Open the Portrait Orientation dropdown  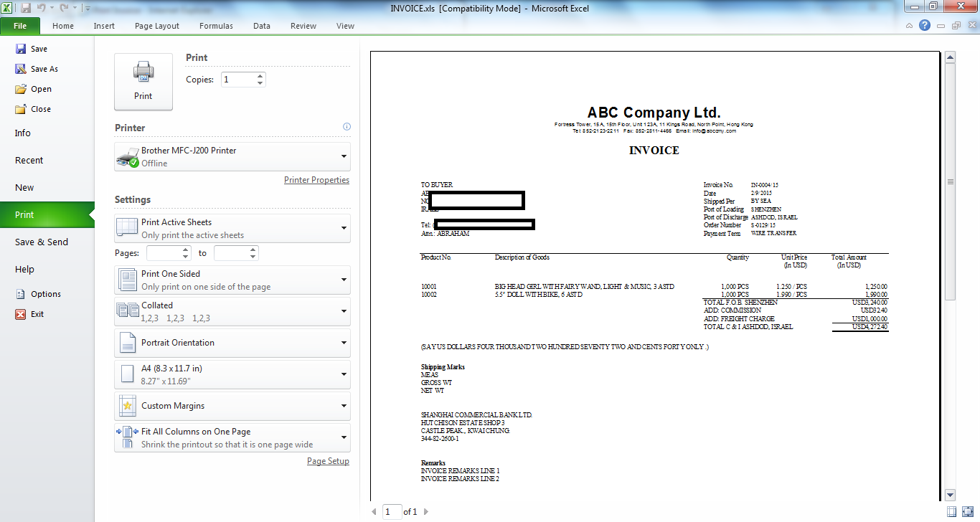point(232,343)
